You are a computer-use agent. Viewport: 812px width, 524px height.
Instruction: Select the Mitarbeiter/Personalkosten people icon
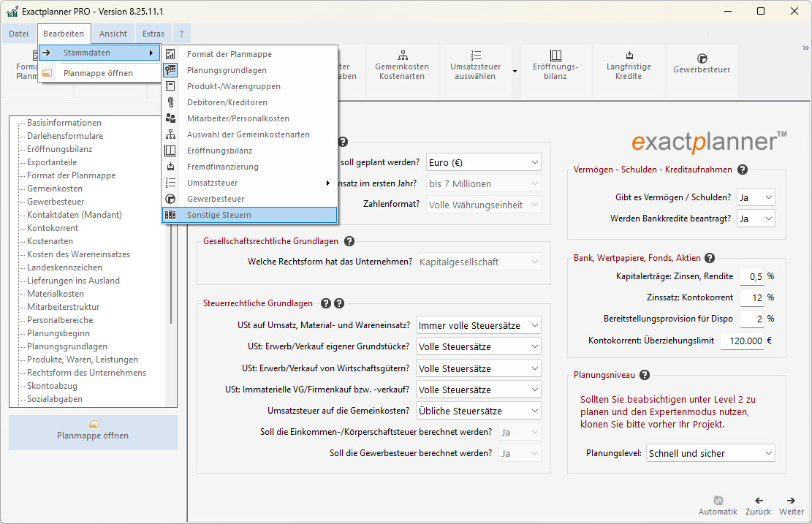coord(170,118)
